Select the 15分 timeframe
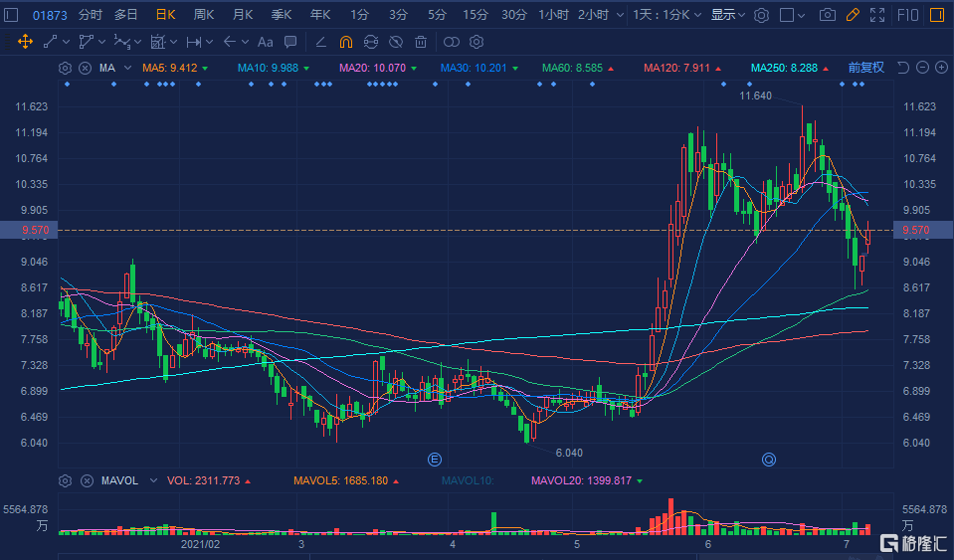 click(476, 15)
